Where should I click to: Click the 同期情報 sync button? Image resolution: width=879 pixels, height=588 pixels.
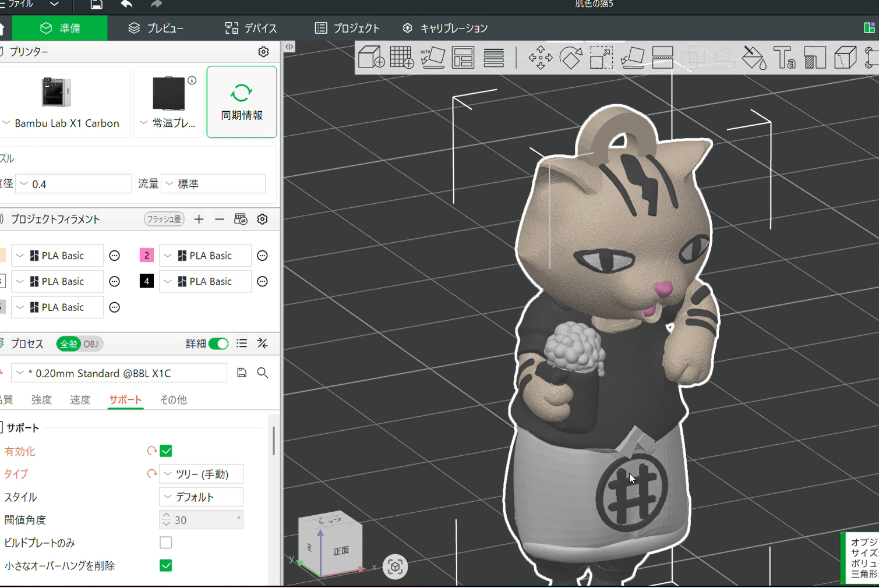(x=242, y=102)
